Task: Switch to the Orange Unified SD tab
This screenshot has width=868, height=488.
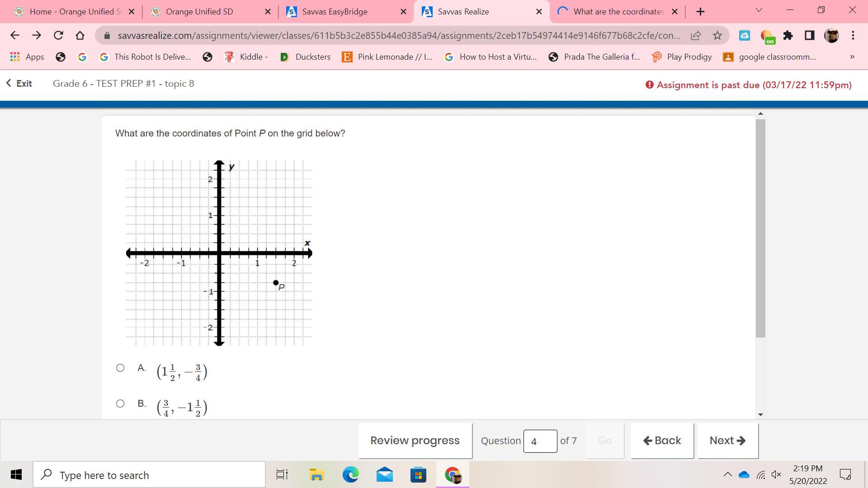Action: pyautogui.click(x=199, y=12)
